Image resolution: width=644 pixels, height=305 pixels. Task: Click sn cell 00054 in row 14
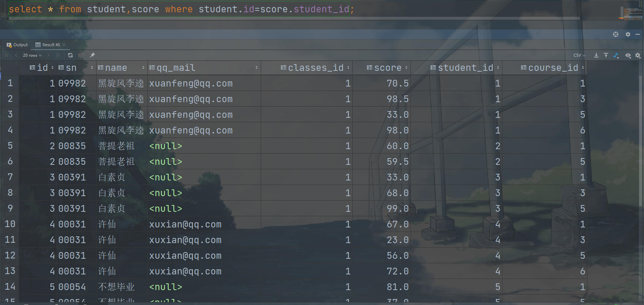[76, 287]
